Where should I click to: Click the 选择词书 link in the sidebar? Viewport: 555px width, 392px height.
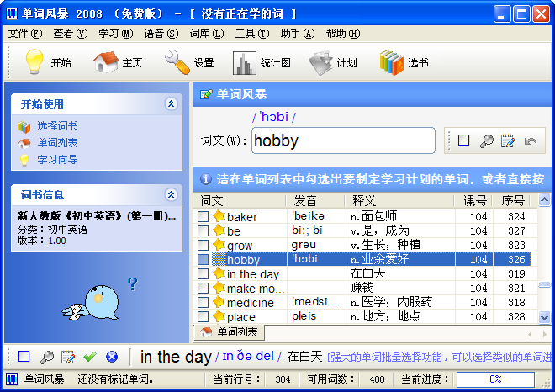click(57, 126)
